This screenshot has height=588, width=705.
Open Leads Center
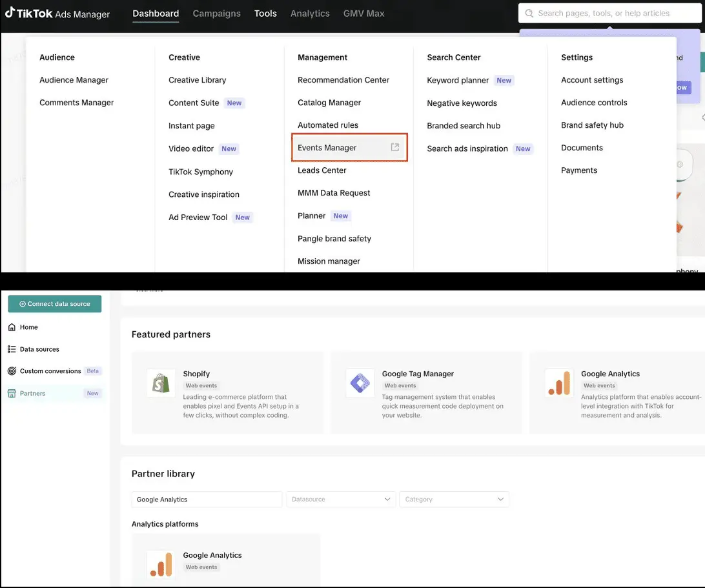tap(322, 170)
